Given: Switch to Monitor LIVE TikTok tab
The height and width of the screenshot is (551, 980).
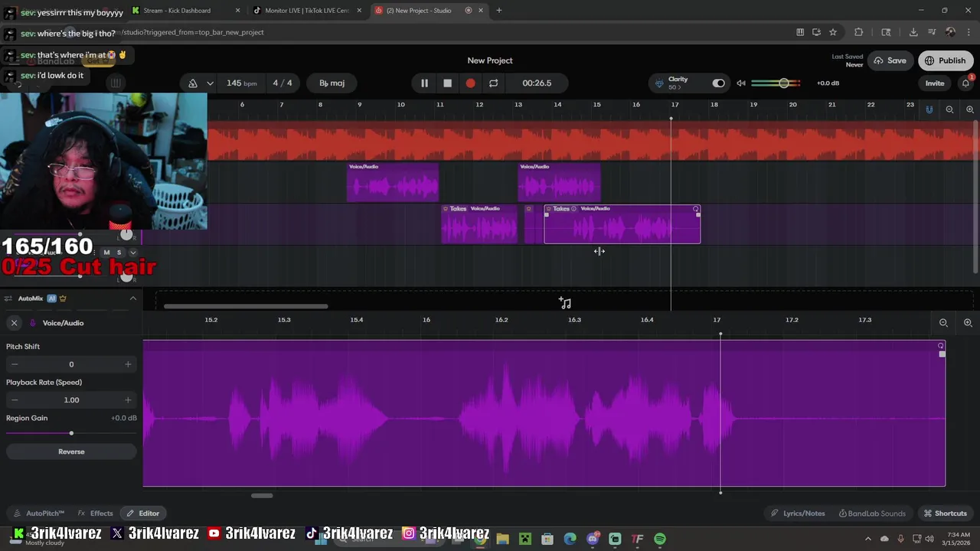Looking at the screenshot, I should (307, 11).
